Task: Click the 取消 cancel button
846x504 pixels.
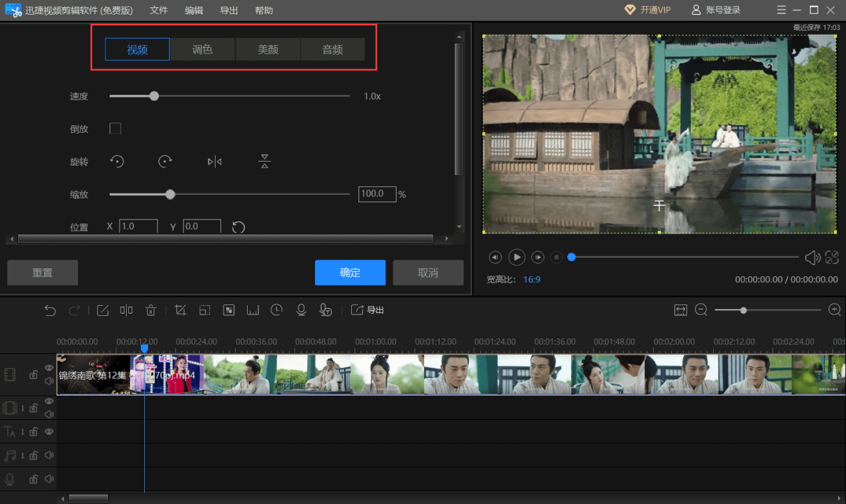Action: 428,272
